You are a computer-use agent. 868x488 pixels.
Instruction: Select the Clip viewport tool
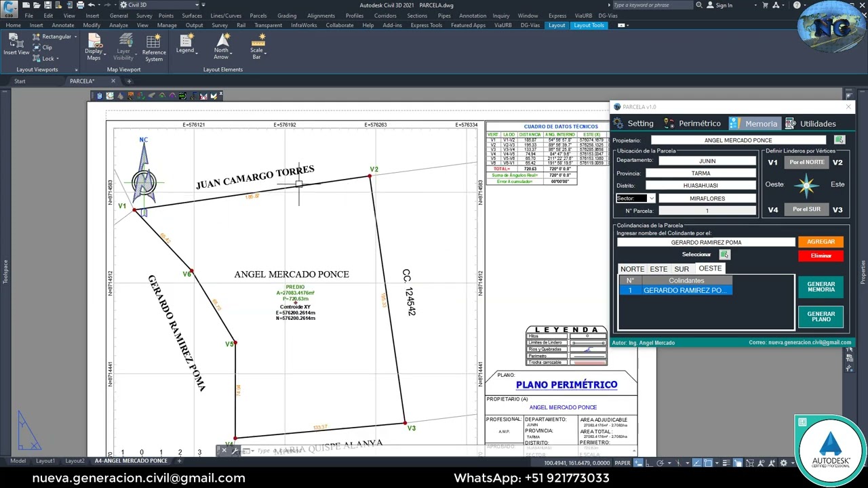pos(42,47)
